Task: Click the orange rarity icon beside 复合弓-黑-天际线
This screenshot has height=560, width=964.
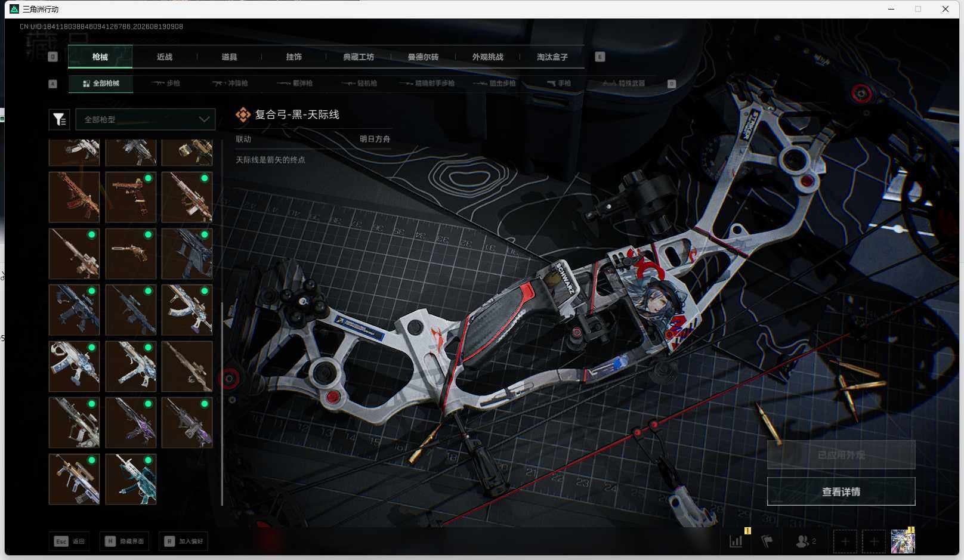Action: [243, 115]
